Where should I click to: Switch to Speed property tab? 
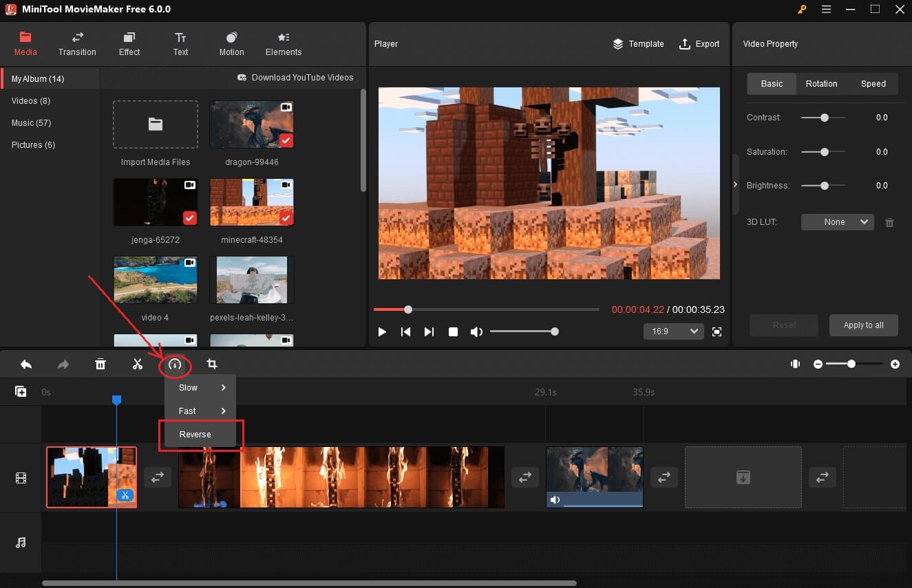click(x=873, y=84)
